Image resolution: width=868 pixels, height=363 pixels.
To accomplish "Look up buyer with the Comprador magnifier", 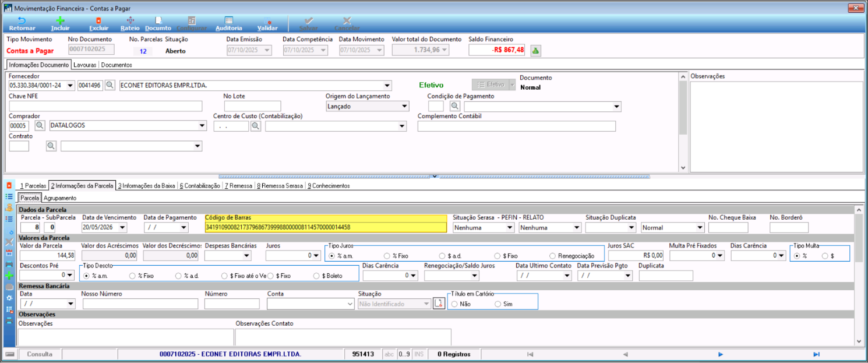I will coord(40,125).
